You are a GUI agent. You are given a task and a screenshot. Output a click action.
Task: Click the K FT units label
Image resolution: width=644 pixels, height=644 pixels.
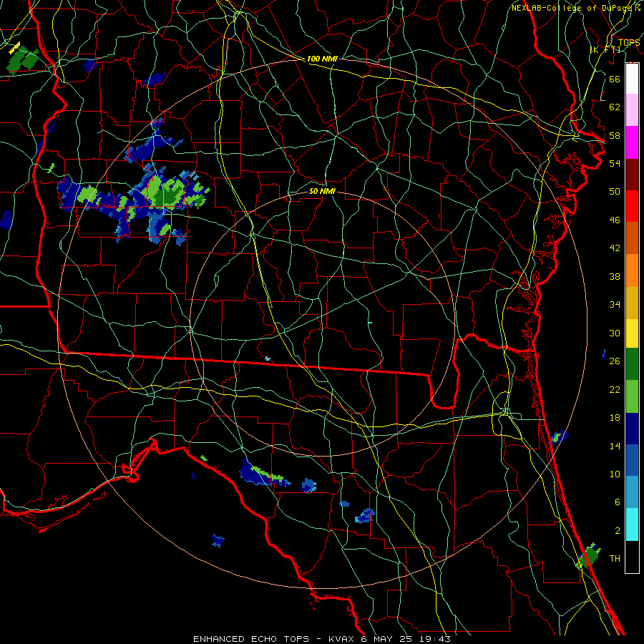[605, 49]
